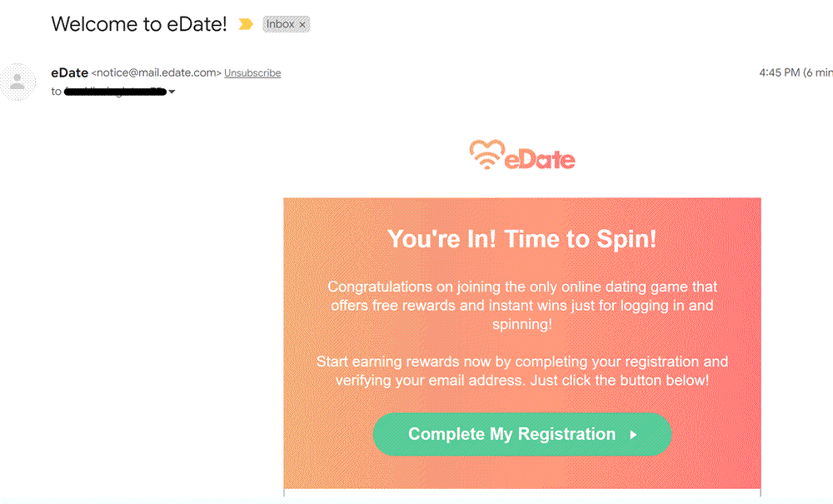The image size is (833, 504).
Task: Click the 4:45 PM timestamp
Action: point(780,72)
